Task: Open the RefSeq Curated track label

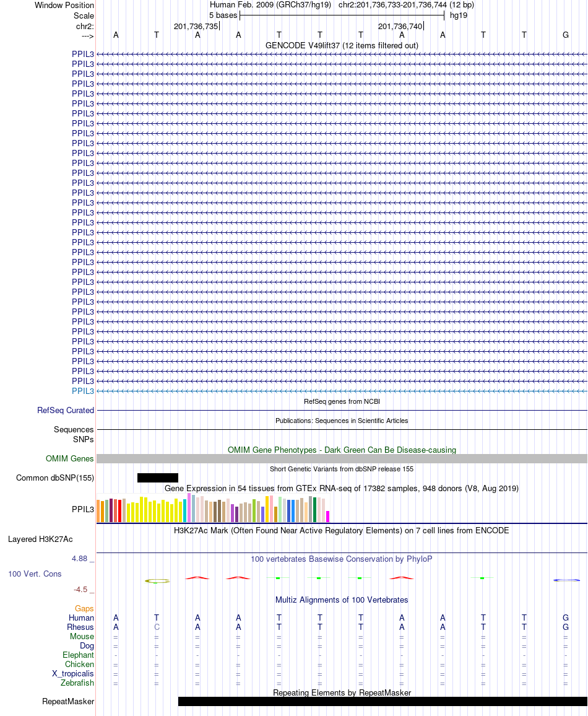Action: point(66,411)
